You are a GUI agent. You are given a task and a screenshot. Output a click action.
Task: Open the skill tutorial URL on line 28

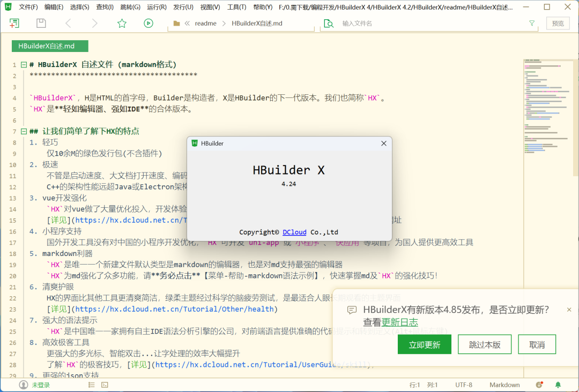[262, 365]
